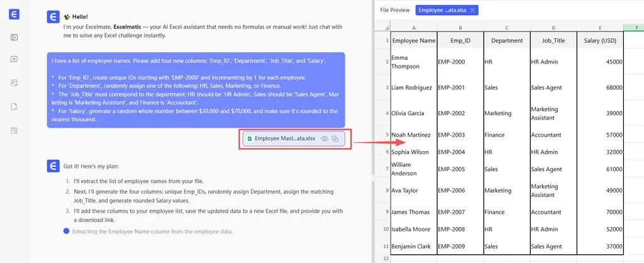Image resolution: width=644 pixels, height=263 pixels.
Task: Click the green spreadsheet icon on the attachment
Action: [249, 138]
